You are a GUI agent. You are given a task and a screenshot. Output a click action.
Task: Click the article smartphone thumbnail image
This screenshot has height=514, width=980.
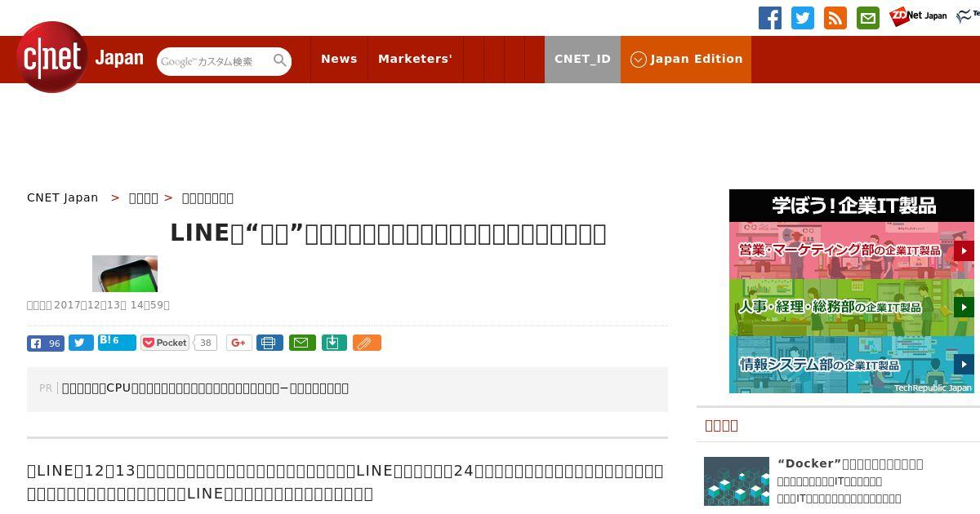tap(125, 273)
